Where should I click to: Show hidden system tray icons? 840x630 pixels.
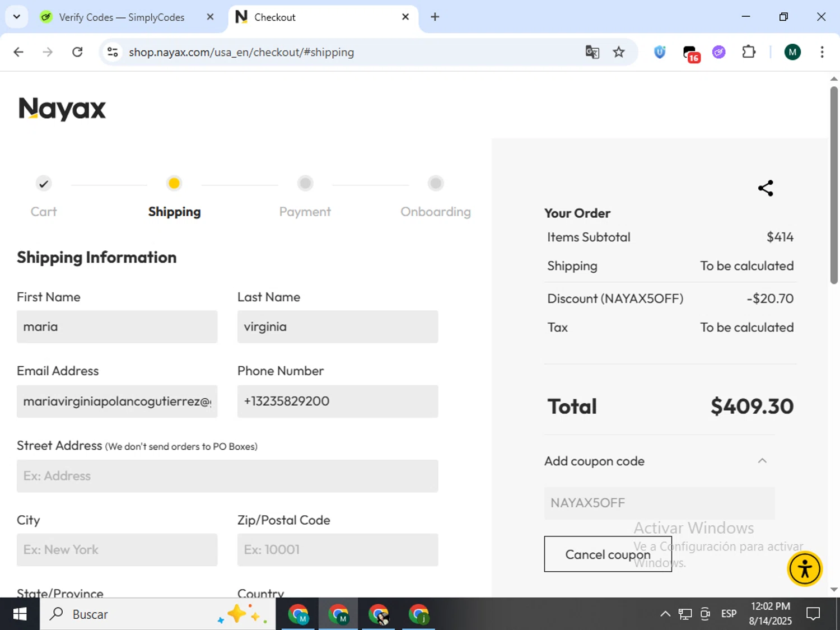point(665,614)
